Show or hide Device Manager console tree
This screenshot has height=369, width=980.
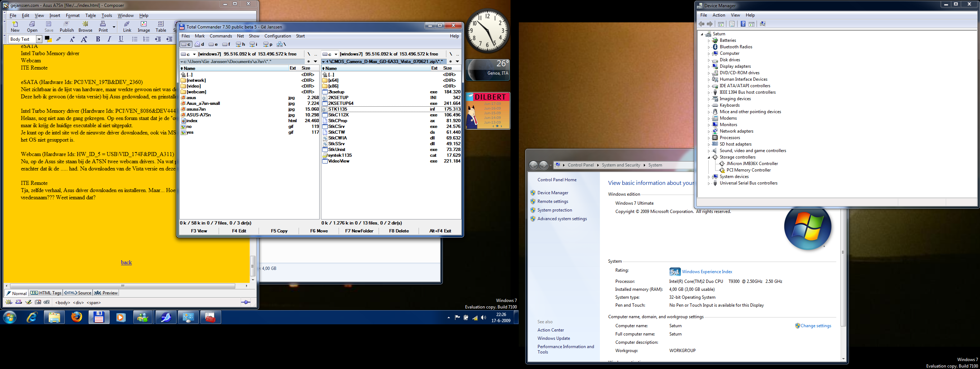pyautogui.click(x=721, y=24)
